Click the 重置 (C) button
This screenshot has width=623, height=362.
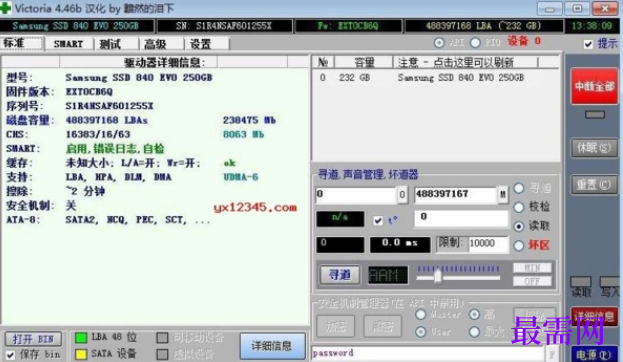594,185
